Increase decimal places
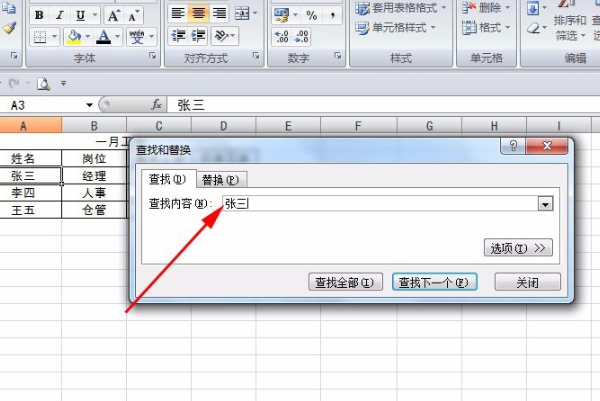600x401 pixels. click(282, 37)
